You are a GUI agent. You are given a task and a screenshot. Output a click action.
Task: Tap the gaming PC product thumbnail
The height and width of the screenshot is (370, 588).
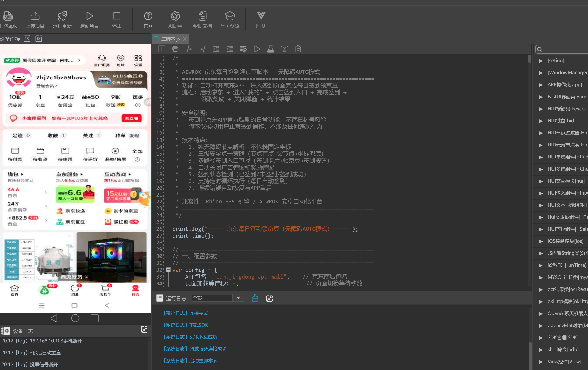[x=112, y=257]
